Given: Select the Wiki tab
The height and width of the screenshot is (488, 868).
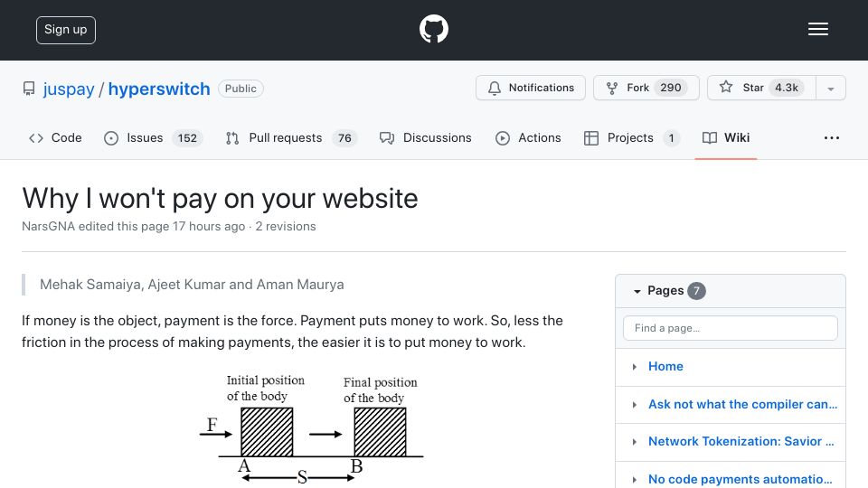Looking at the screenshot, I should 726,137.
